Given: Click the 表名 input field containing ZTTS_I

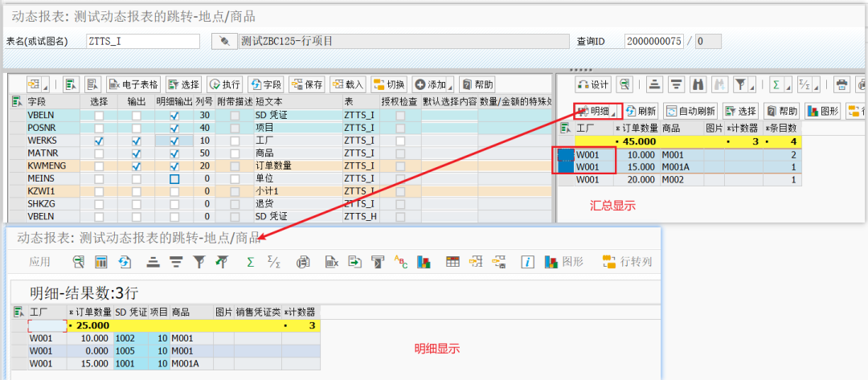Looking at the screenshot, I should click(143, 42).
